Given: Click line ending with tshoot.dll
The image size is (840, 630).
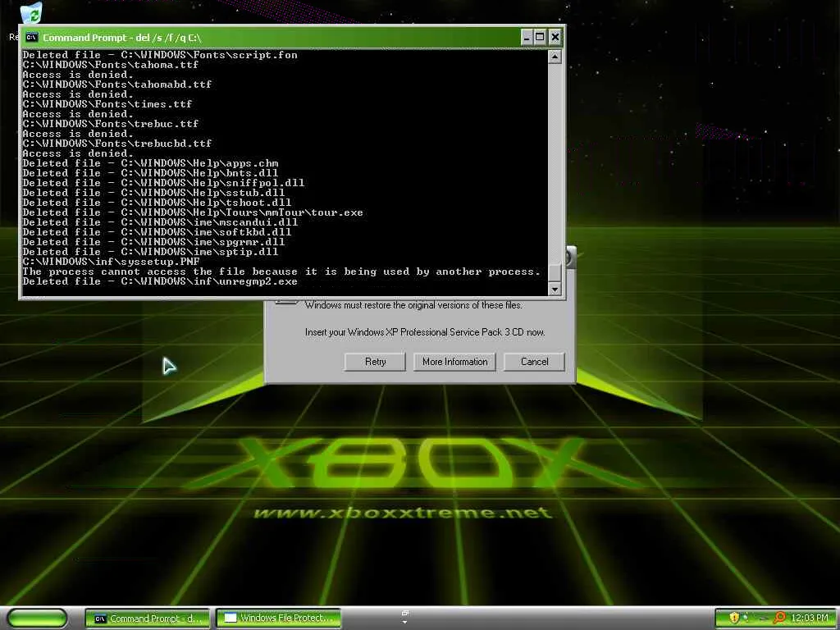Looking at the screenshot, I should (157, 203).
